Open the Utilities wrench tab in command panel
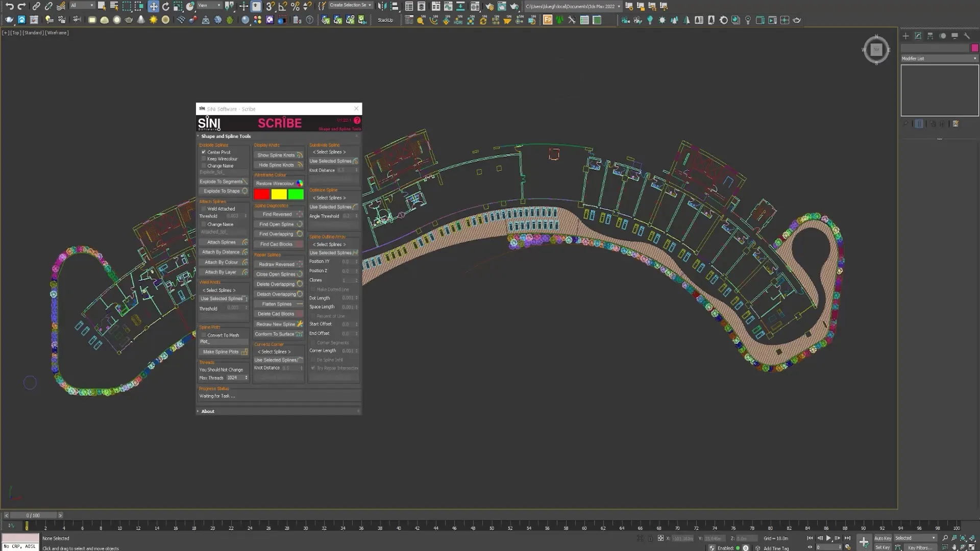Image resolution: width=980 pixels, height=551 pixels. [x=966, y=36]
